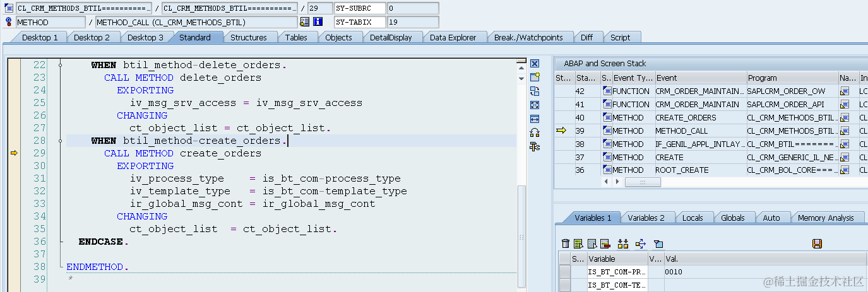868x292 pixels.
Task: Switch to Desktop 1 tab
Action: [x=40, y=37]
